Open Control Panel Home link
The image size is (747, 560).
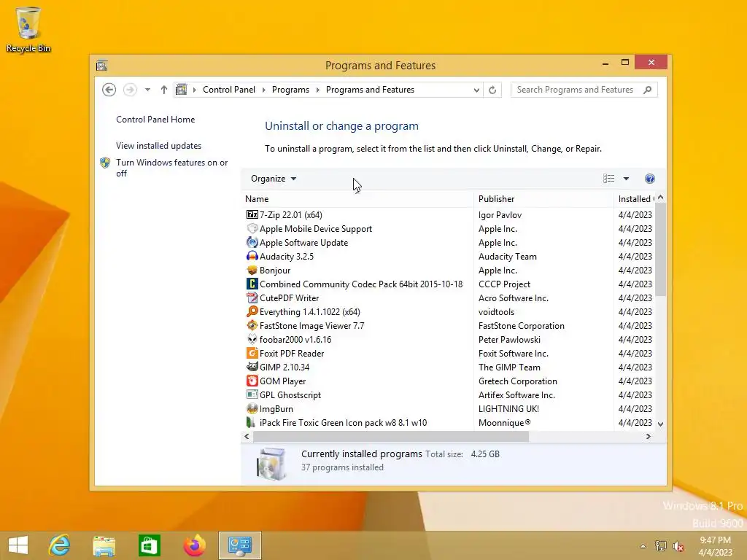[155, 120]
